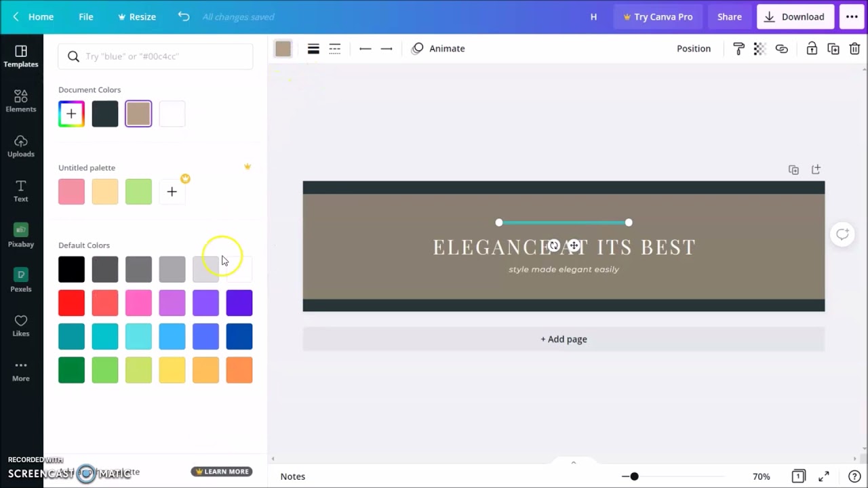Open the page grid view icon
Viewport: 868px width, 488px height.
(799, 476)
